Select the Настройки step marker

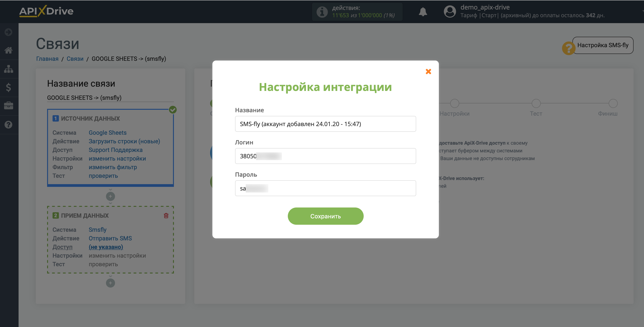coord(454,103)
